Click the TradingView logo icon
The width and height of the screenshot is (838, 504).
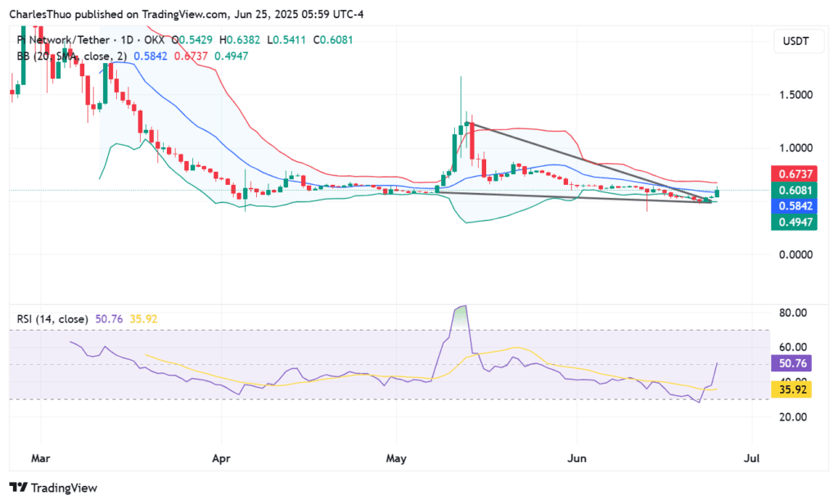point(20,488)
